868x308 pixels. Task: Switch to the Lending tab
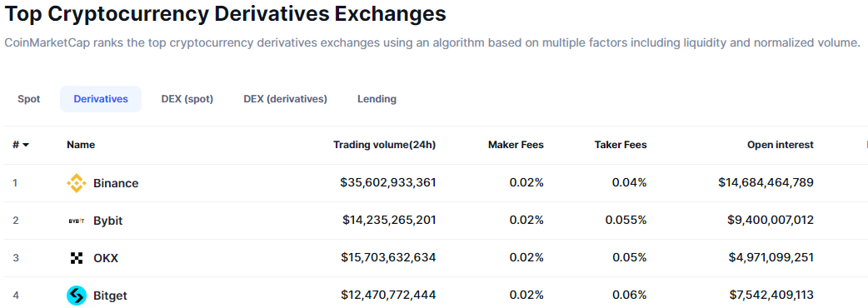click(377, 99)
